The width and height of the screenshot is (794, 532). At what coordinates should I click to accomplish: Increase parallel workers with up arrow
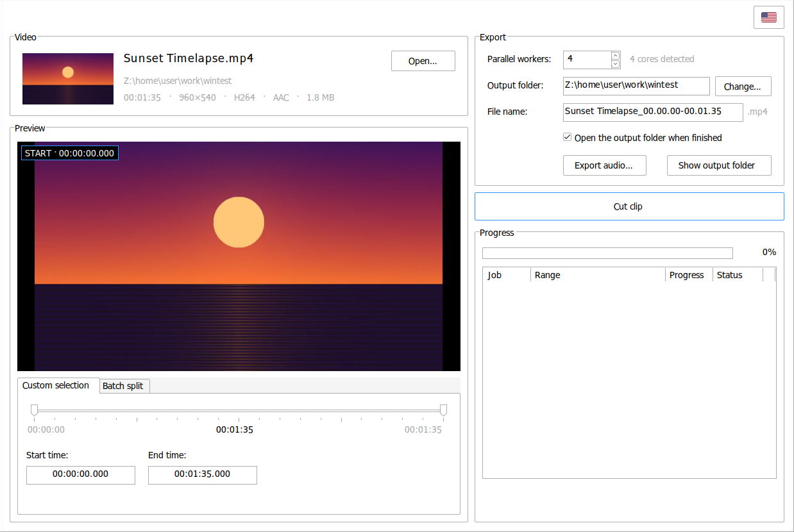tap(616, 56)
